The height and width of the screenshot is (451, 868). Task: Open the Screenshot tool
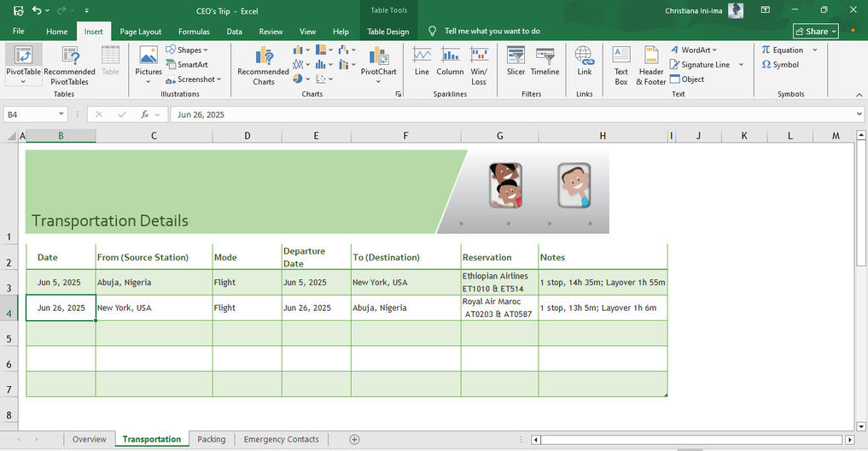click(x=193, y=79)
